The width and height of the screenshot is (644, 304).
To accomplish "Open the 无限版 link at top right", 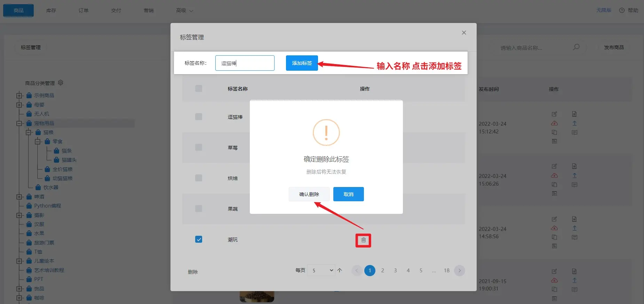I will pos(604,10).
